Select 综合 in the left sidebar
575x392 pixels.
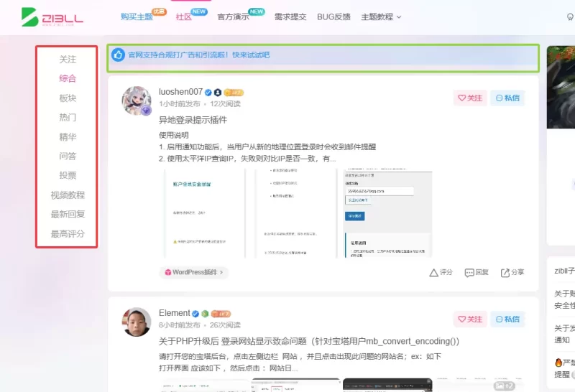pyautogui.click(x=68, y=78)
